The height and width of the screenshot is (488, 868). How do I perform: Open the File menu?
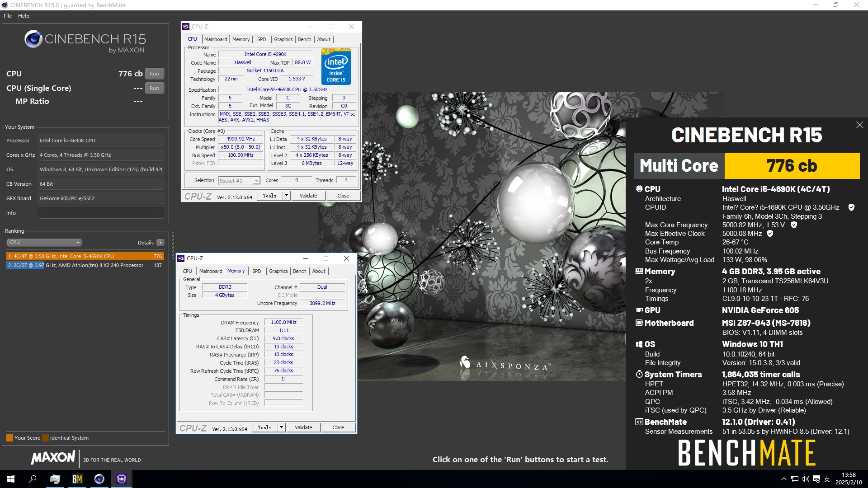click(x=8, y=16)
